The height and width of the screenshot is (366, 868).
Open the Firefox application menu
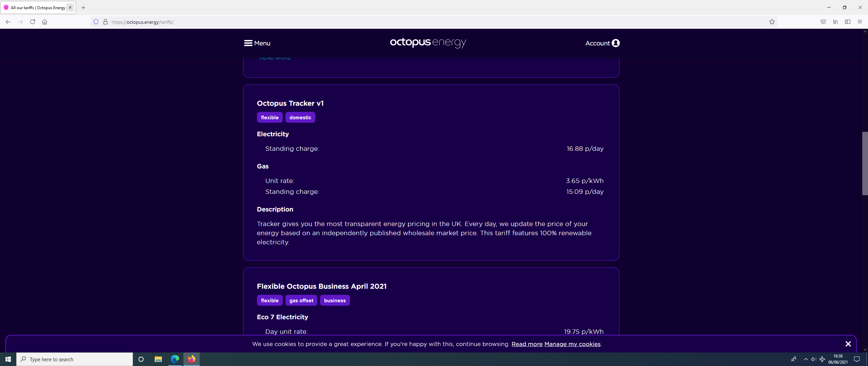click(860, 22)
